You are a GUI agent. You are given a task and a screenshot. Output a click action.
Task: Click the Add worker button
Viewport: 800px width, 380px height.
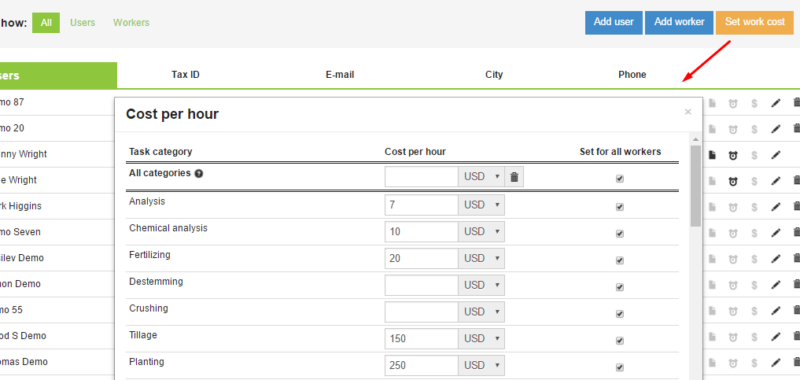(x=679, y=22)
